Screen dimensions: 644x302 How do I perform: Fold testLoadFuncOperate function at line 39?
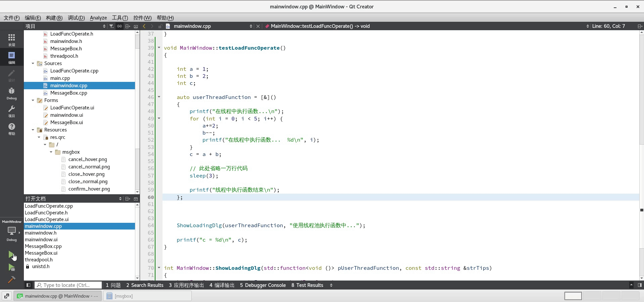click(x=159, y=48)
